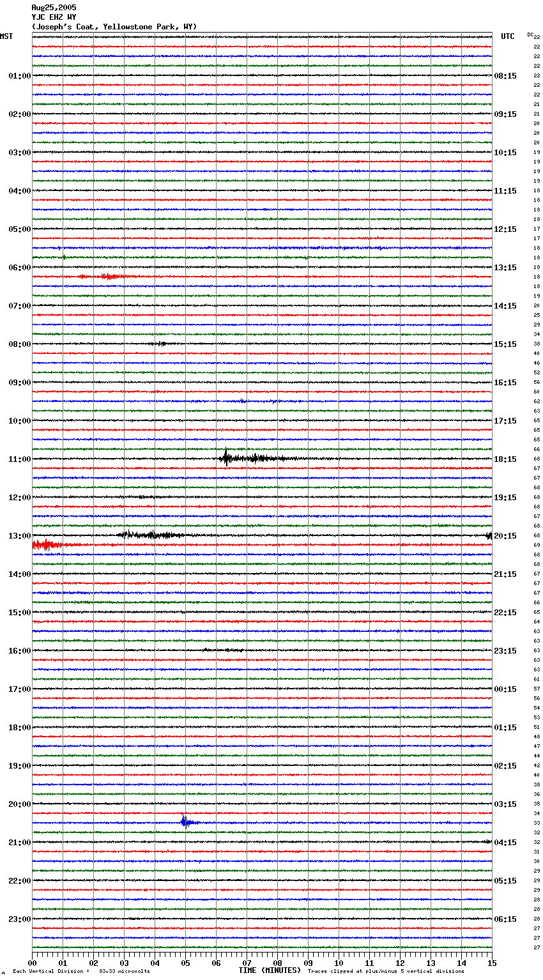The height and width of the screenshot is (980, 543).
Task: Click the 20:15 UTC time label
Action: [x=505, y=536]
